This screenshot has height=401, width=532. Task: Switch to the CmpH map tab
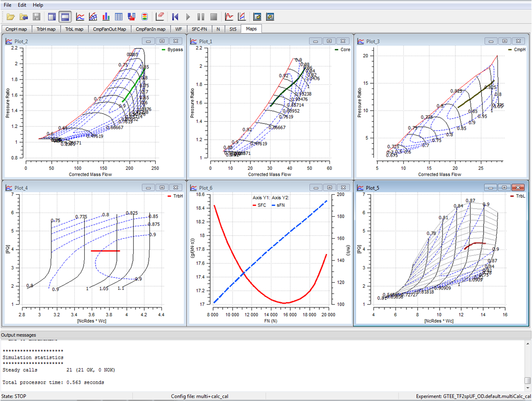pos(17,29)
